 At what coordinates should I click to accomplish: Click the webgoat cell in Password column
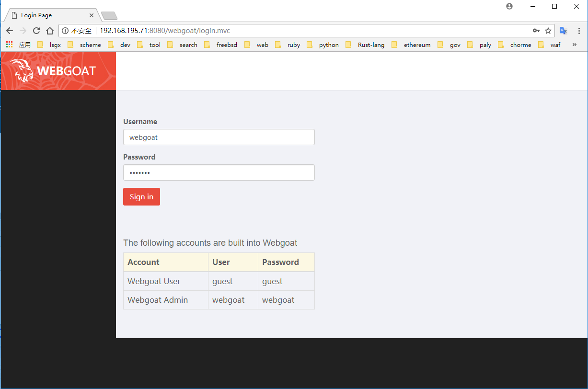tap(287, 300)
